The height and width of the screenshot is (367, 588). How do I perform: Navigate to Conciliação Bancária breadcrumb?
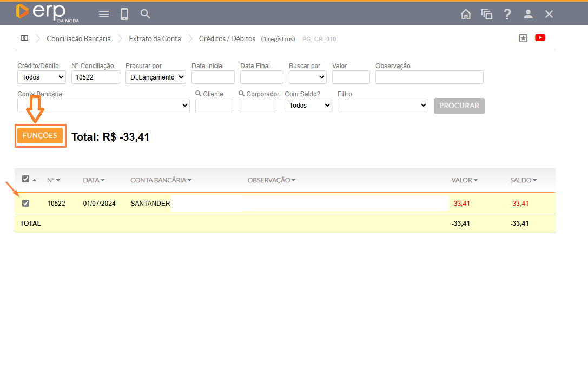click(78, 38)
